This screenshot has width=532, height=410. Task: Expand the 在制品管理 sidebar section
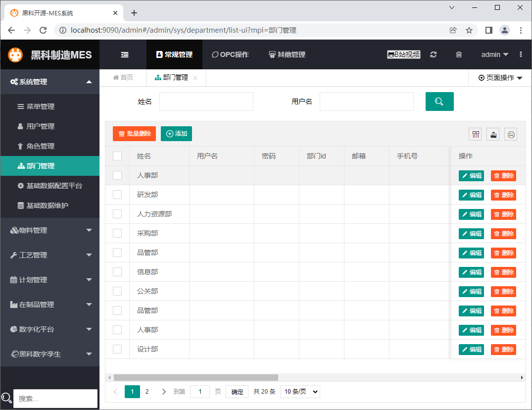point(50,305)
